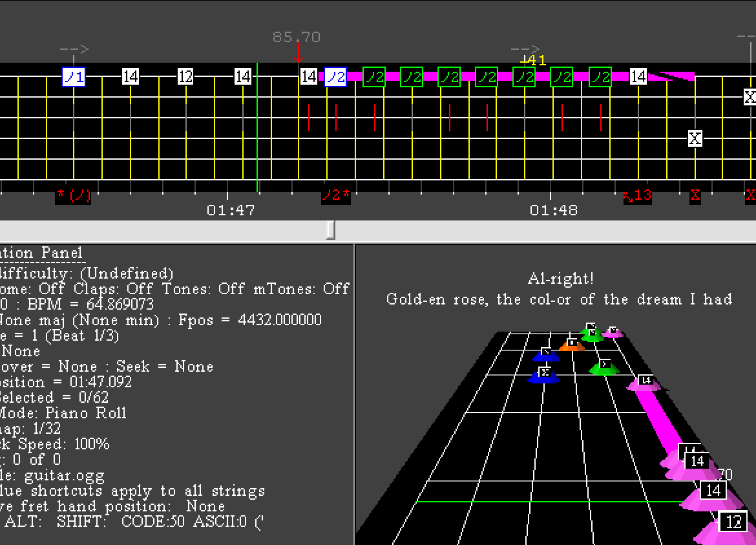756x545 pixels.
Task: Click the 01:48 timestamp
Action: coord(554,210)
